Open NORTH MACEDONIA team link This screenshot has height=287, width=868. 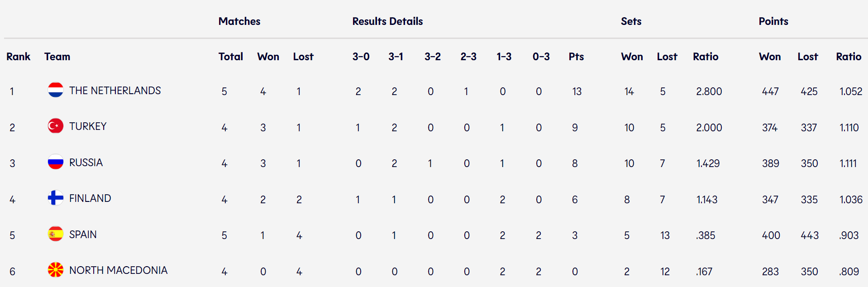118,270
